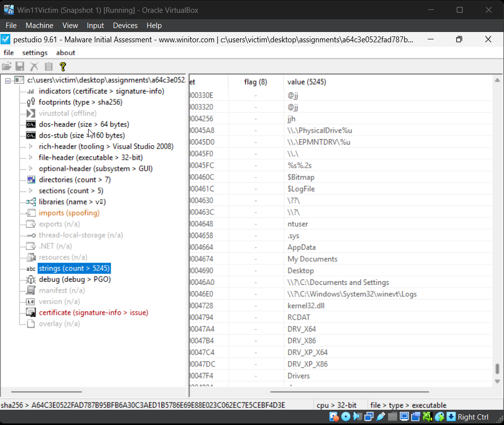
Task: Open pestudio help via the yellow question mark
Action: click(62, 66)
